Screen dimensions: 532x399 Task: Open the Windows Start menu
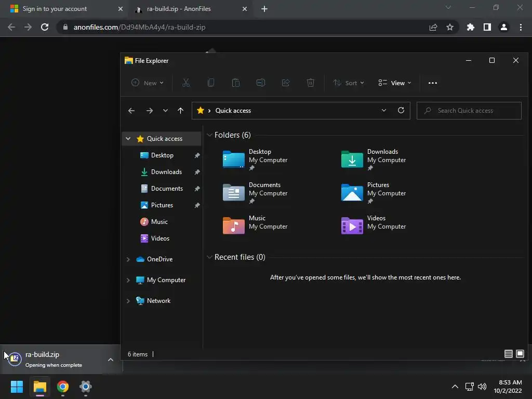(x=17, y=387)
